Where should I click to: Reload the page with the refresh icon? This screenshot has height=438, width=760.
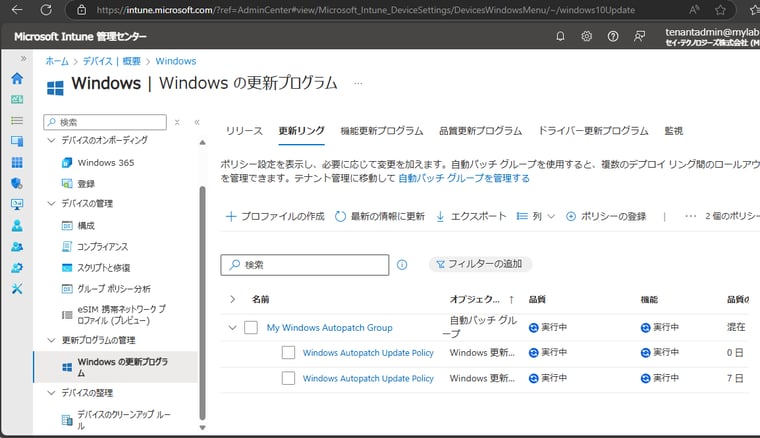coord(46,10)
